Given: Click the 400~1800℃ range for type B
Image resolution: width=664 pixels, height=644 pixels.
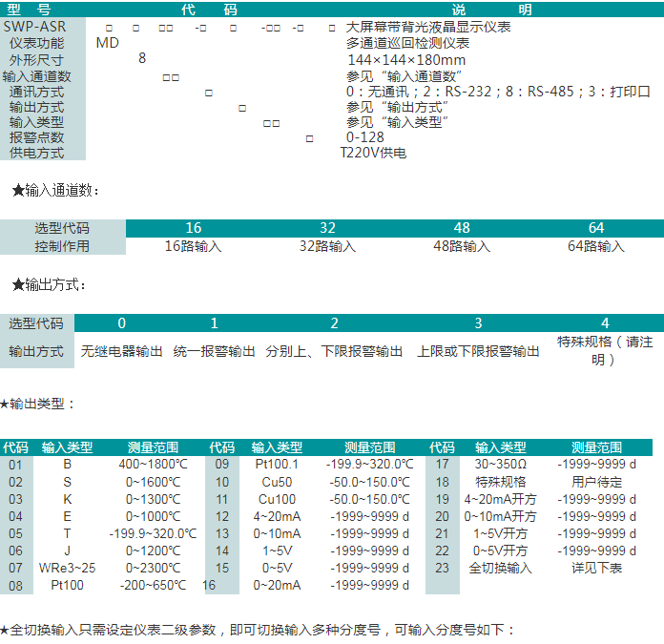Looking at the screenshot, I should 153,464.
